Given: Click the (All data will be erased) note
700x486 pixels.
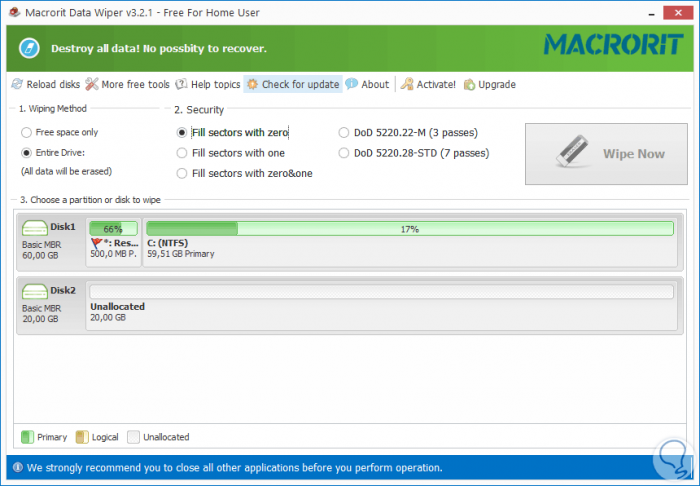Looking at the screenshot, I should point(67,171).
